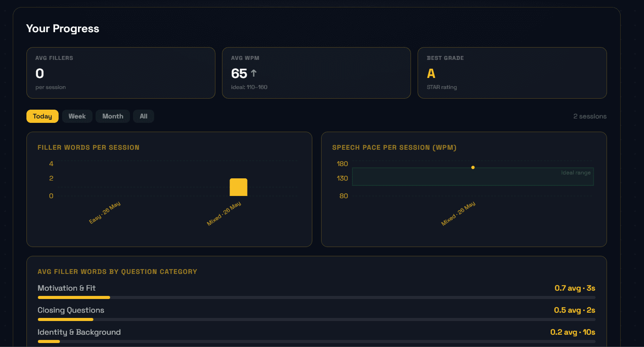This screenshot has height=347, width=644.
Task: Click the 'Easy · 26 May' axis label
Action: point(105,213)
